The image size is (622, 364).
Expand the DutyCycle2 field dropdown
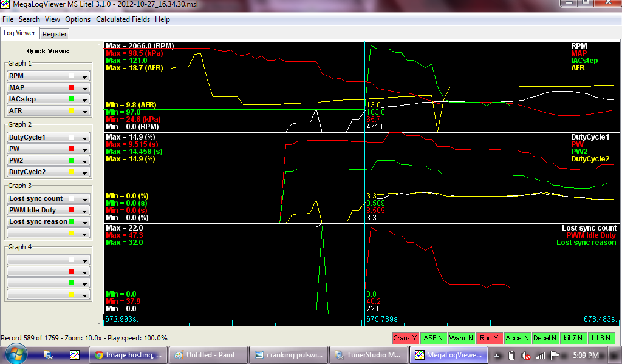click(x=84, y=172)
